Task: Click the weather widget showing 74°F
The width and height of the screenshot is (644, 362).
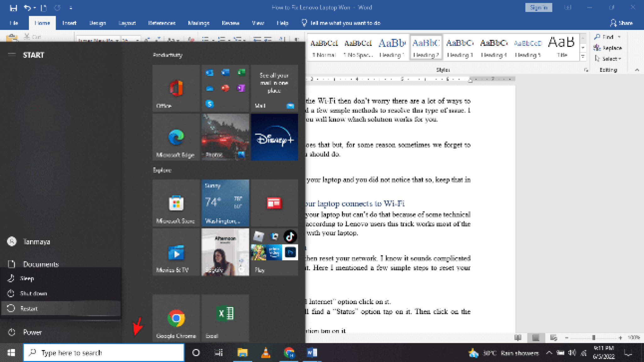Action: [225, 203]
